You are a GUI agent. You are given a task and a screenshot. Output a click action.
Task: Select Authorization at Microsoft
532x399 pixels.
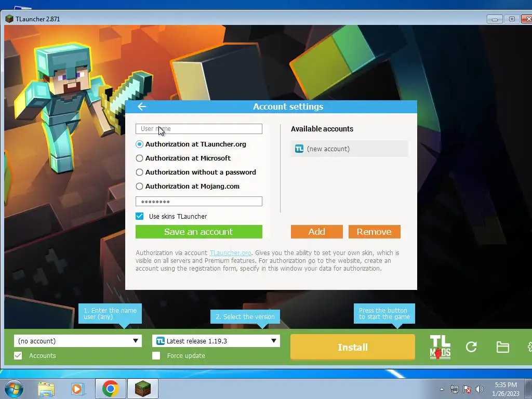pyautogui.click(x=139, y=158)
